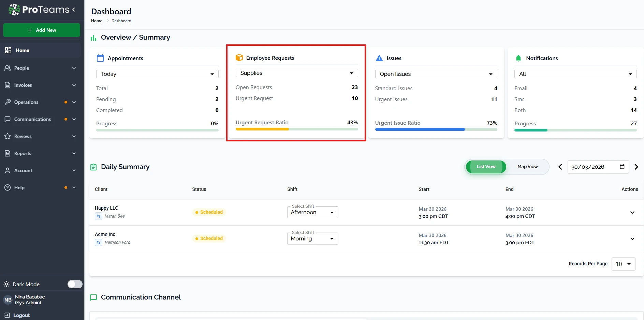Click the Urgent Issue Ratio progress bar
Viewport: 644px width, 320px height.
tap(436, 130)
